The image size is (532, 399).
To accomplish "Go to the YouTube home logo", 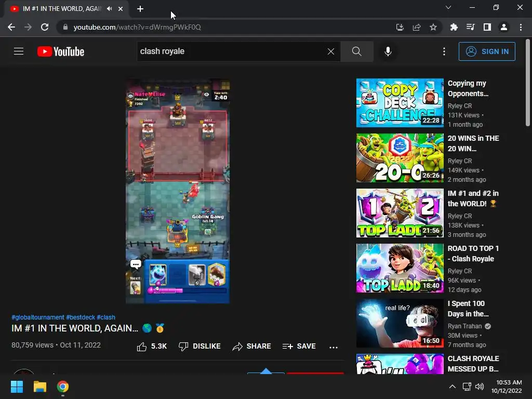I will click(x=61, y=51).
